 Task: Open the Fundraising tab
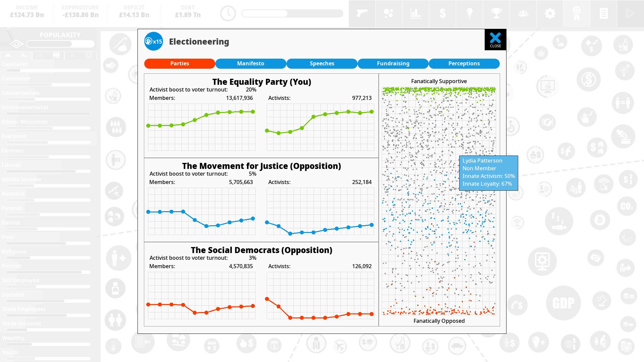coord(393,63)
